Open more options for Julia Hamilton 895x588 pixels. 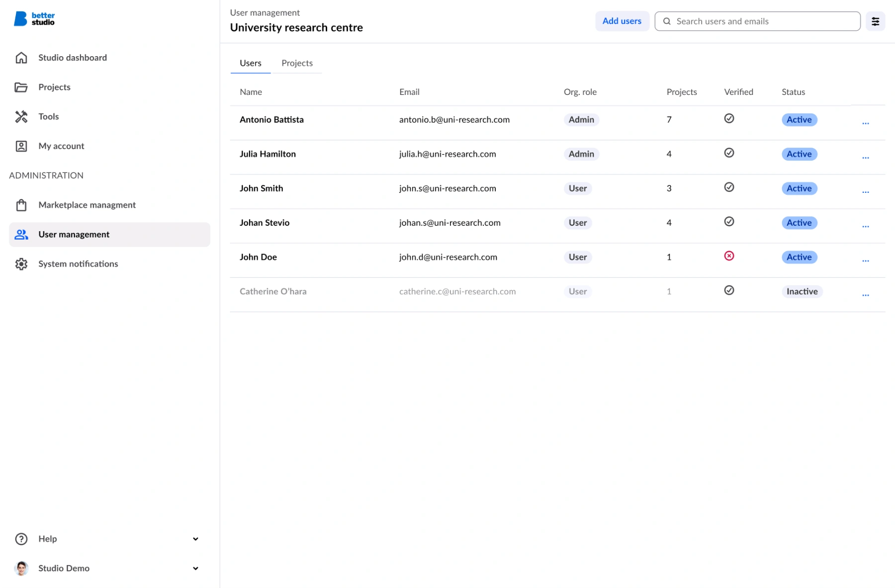pyautogui.click(x=866, y=158)
